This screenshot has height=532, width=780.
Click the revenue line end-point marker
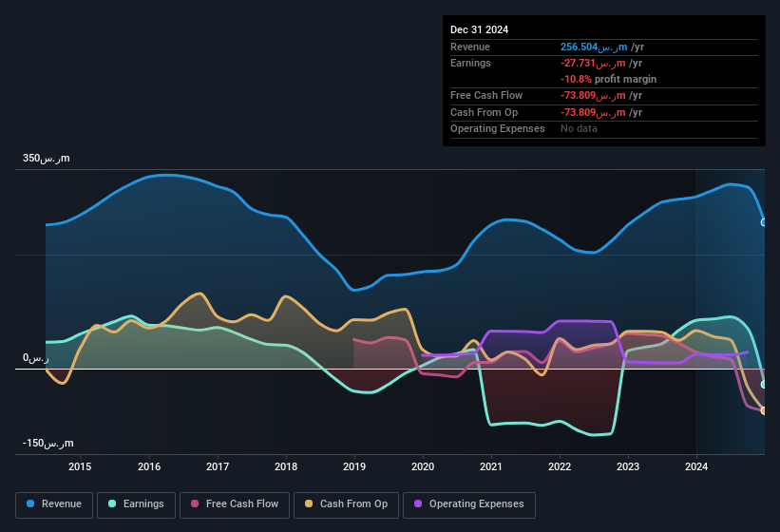(764, 222)
